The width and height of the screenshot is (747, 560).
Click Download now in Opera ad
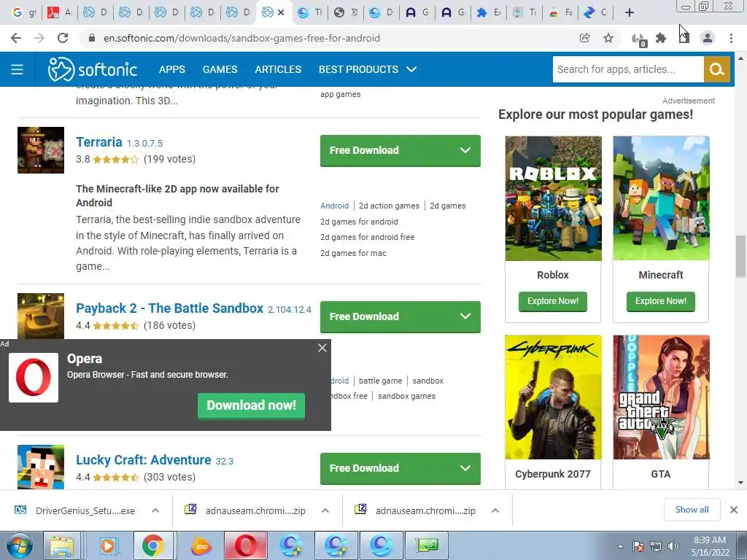251,405
